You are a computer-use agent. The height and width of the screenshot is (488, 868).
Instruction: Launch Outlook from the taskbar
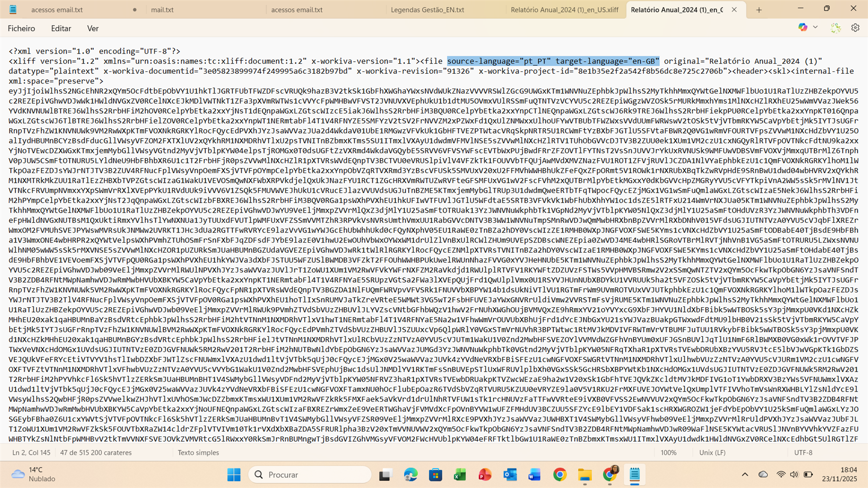(x=509, y=474)
